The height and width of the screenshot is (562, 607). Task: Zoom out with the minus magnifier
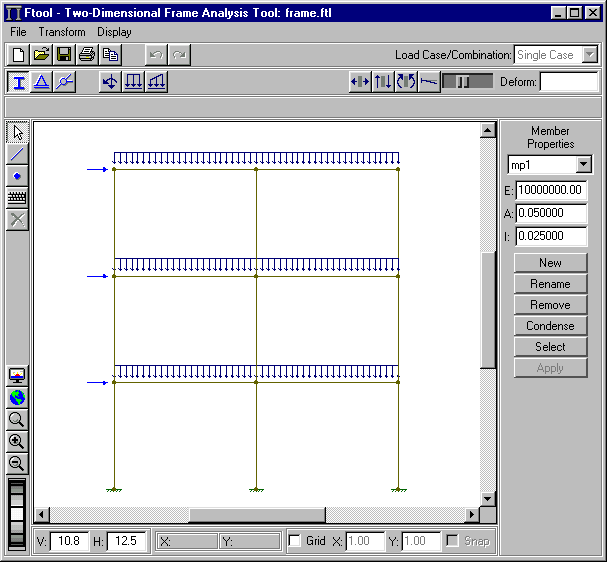pyautogui.click(x=17, y=463)
